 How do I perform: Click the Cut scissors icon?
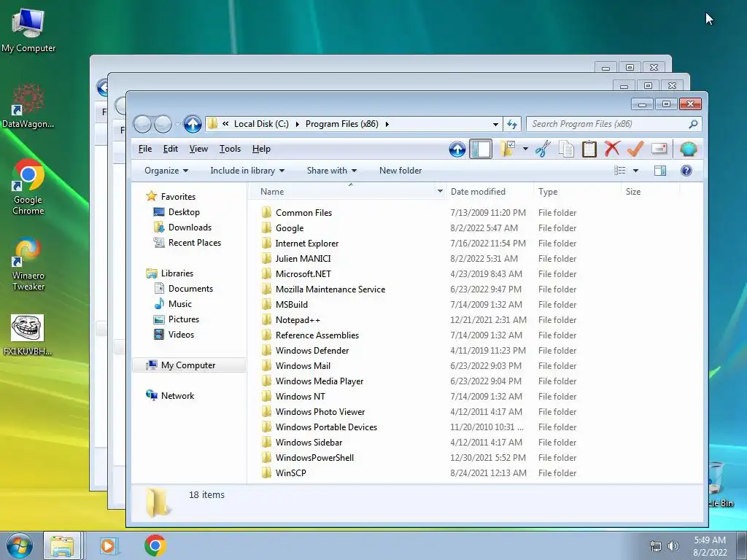[x=543, y=149]
